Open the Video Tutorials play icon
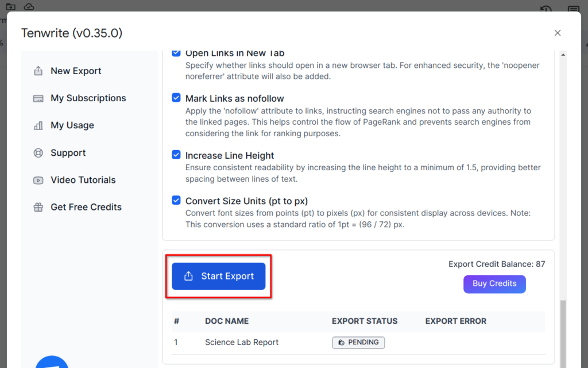Image resolution: width=588 pixels, height=368 pixels. pos(38,179)
